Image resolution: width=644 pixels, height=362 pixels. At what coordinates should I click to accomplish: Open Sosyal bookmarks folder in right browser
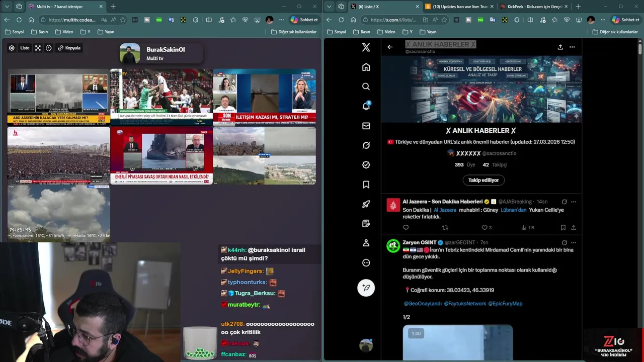tap(336, 32)
